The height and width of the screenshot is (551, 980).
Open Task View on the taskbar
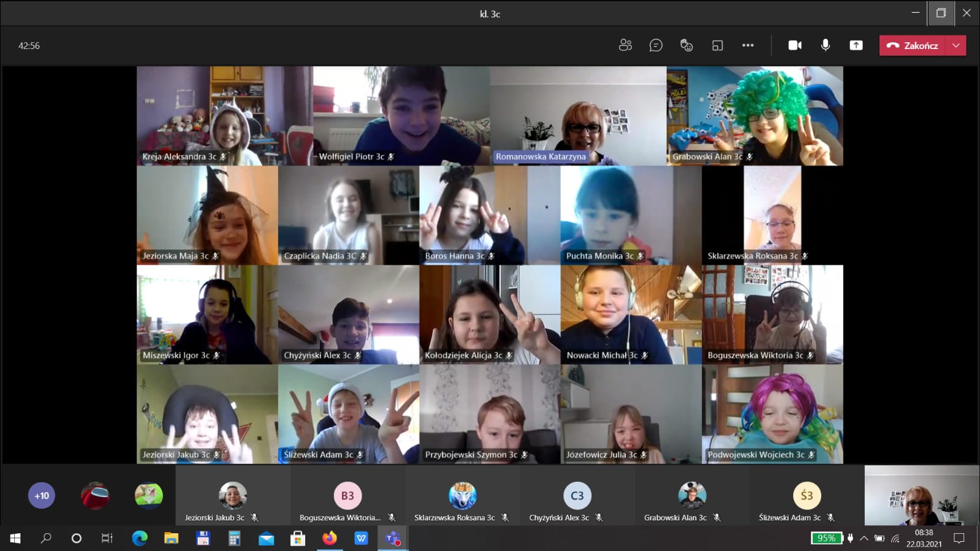point(107,538)
